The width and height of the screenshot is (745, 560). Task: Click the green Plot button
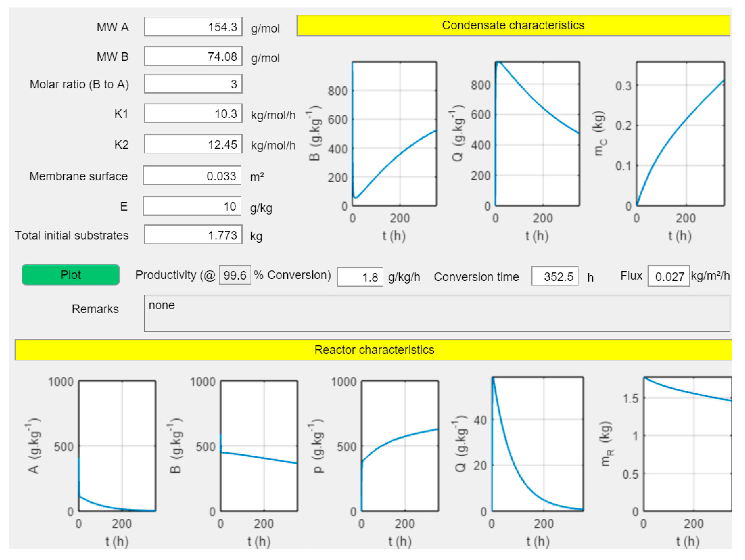[x=70, y=275]
